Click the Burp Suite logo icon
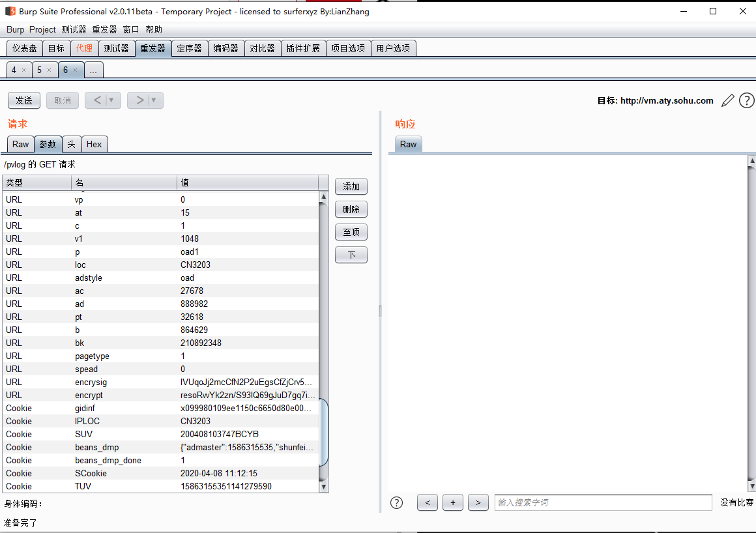The image size is (756, 533). [x=10, y=11]
